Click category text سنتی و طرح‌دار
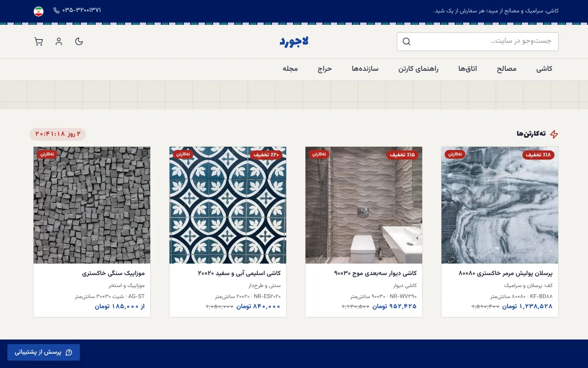 (x=264, y=286)
